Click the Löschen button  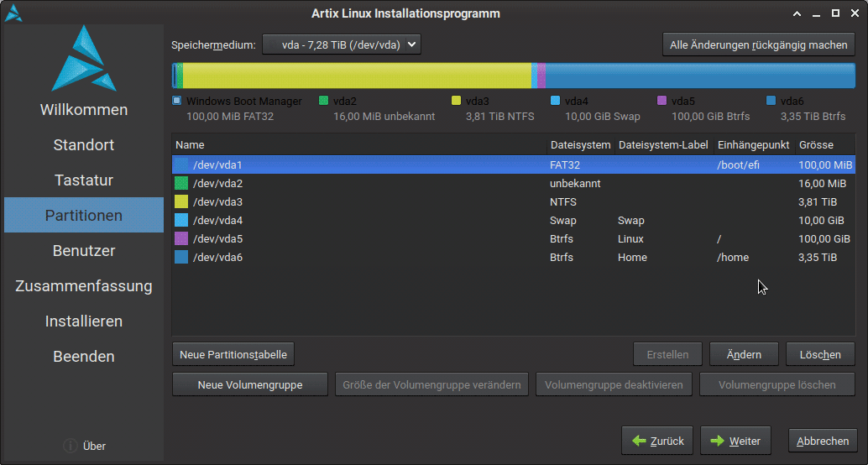click(820, 354)
